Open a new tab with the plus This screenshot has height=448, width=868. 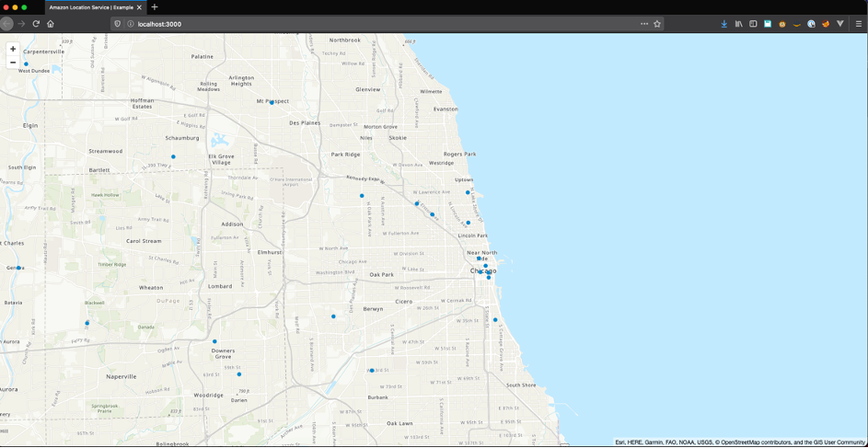point(155,7)
